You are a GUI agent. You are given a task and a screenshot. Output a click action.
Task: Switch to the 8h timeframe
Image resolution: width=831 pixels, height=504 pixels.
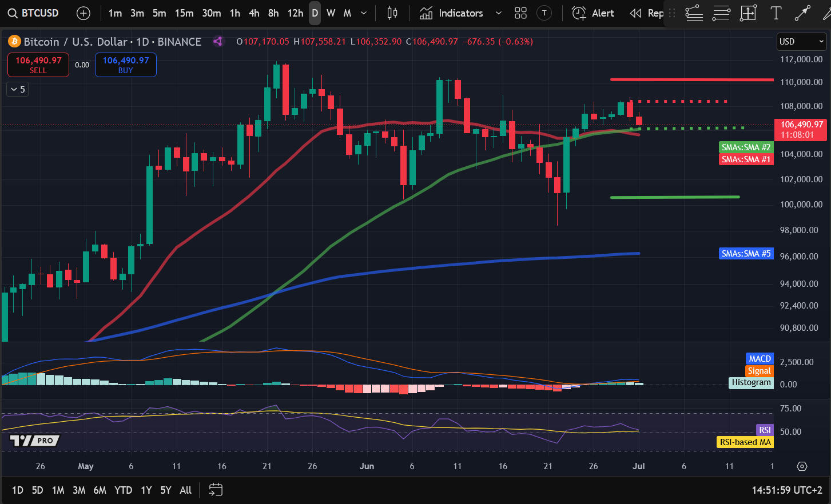click(x=273, y=13)
